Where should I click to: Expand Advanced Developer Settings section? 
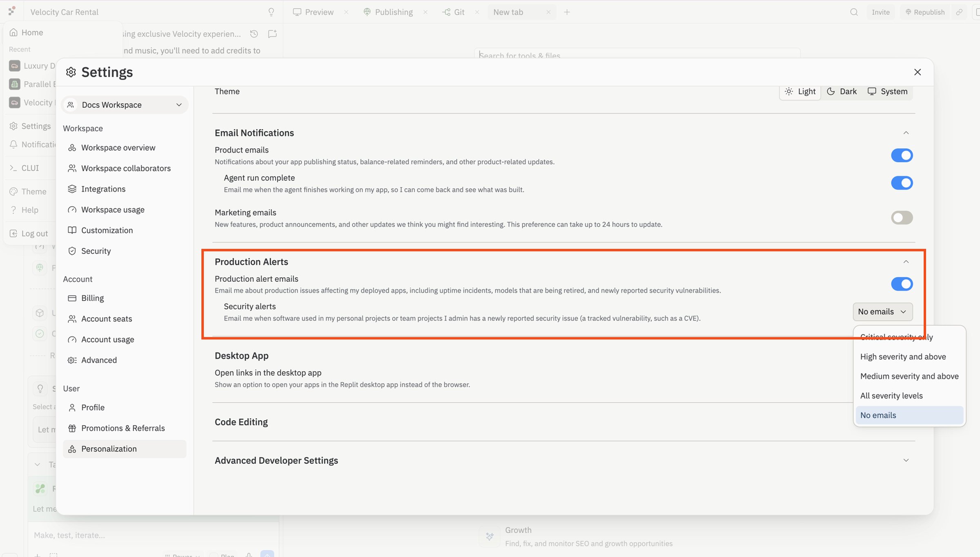906,461
